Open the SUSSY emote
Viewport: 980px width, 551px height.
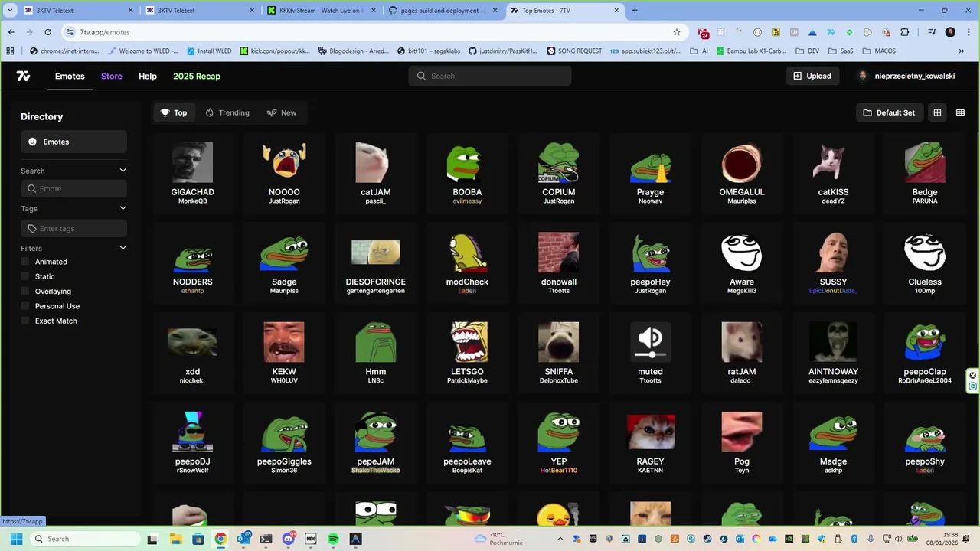[833, 263]
